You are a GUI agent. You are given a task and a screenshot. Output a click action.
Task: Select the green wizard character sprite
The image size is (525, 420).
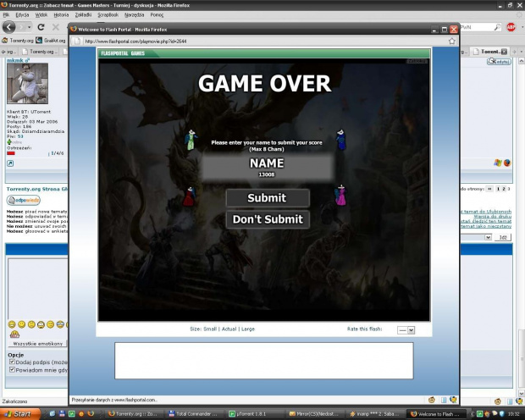point(191,140)
